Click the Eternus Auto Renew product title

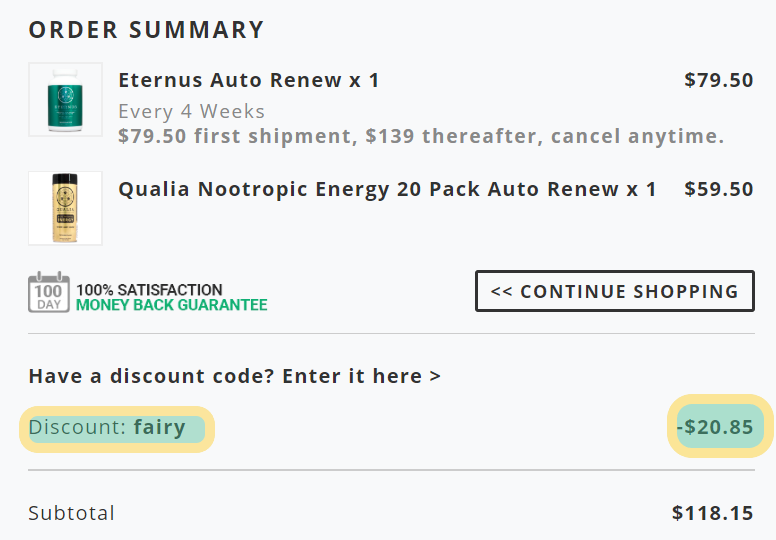coord(249,80)
